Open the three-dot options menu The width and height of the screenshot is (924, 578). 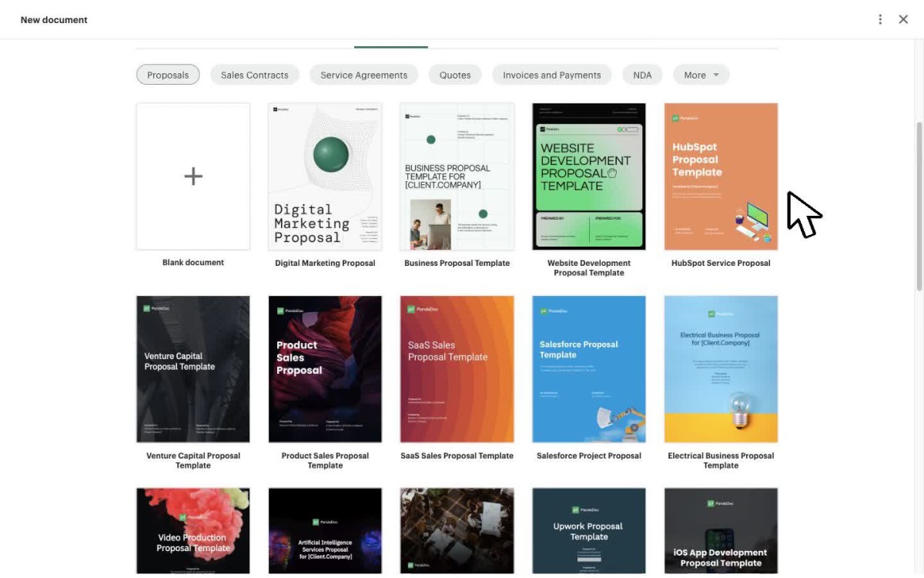tap(880, 19)
